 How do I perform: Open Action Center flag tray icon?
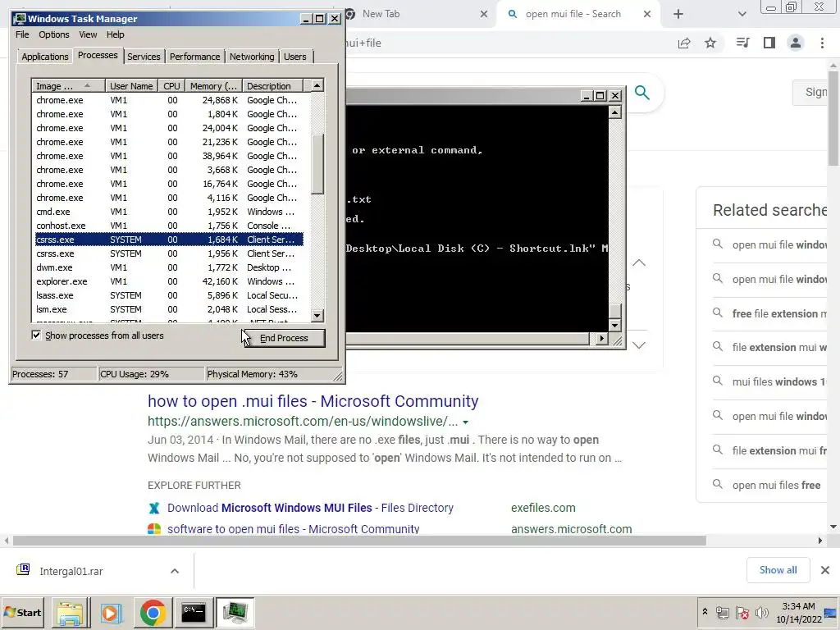coord(742,613)
